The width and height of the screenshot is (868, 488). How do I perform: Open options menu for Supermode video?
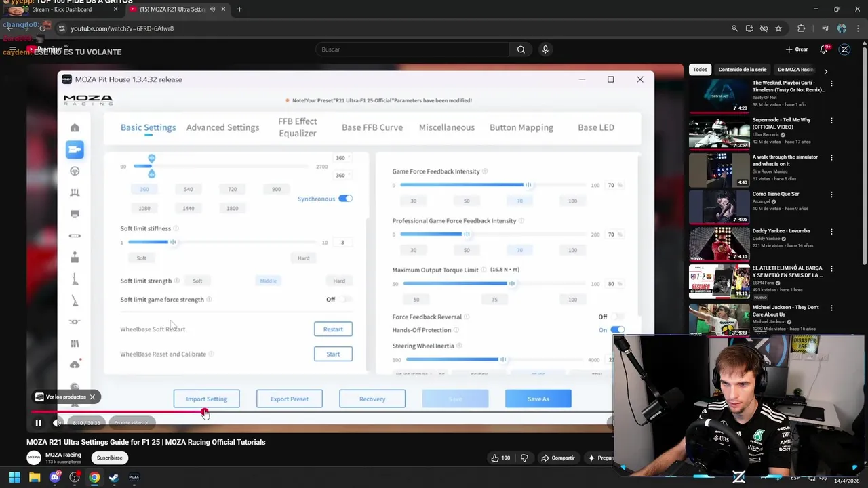pos(831,121)
